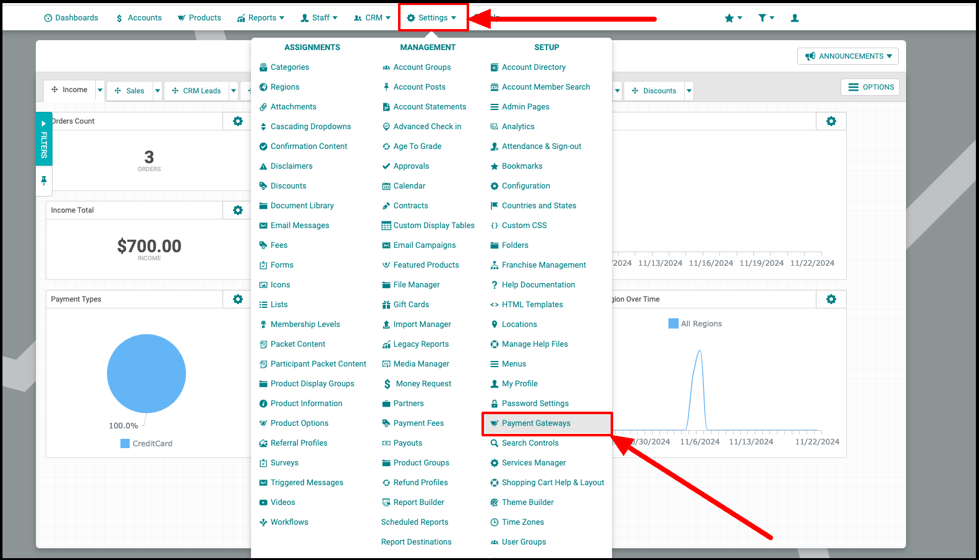Click the All Regions legend color swatch
979x560 pixels.
tap(674, 323)
